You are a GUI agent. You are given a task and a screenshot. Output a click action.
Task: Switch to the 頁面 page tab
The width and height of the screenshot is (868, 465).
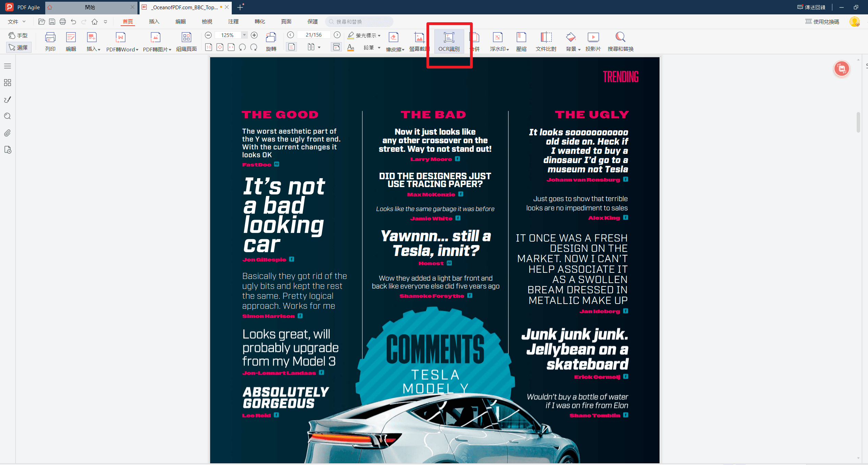pyautogui.click(x=286, y=22)
